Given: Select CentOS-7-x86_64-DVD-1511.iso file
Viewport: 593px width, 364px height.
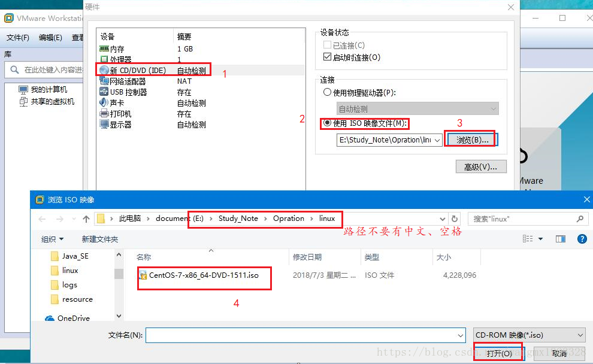Looking at the screenshot, I should pyautogui.click(x=204, y=275).
